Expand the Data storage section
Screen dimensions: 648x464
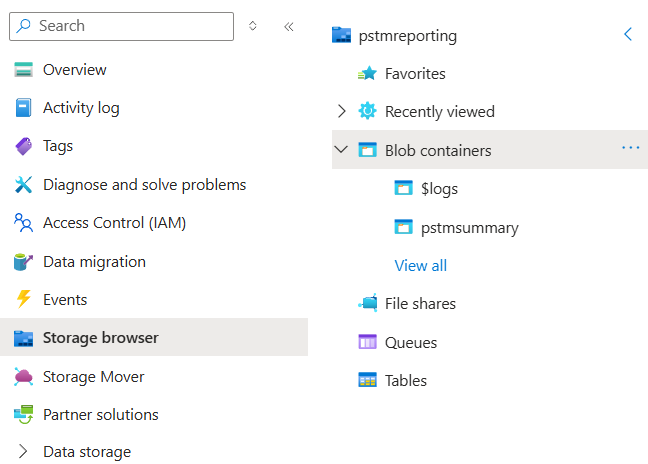pos(23,451)
